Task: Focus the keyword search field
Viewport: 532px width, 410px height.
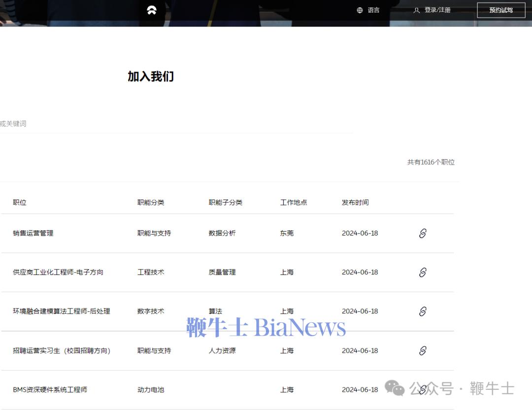Action: tap(176, 124)
